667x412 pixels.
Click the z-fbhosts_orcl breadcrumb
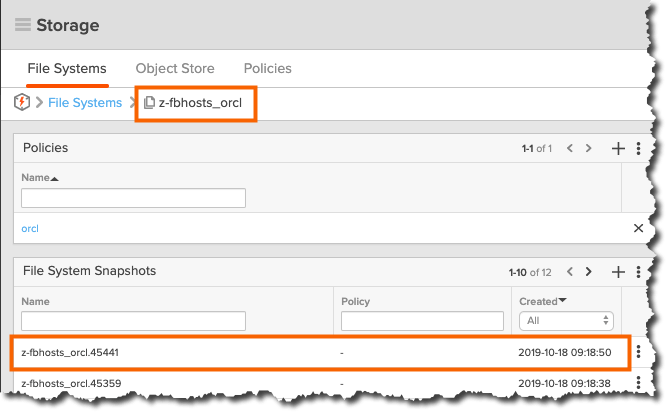coord(195,103)
